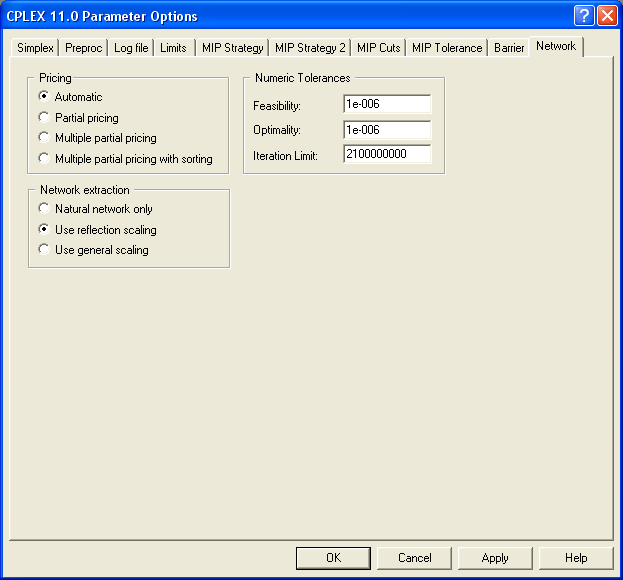The width and height of the screenshot is (623, 580).
Task: Show the Barrier tab
Action: tap(509, 48)
